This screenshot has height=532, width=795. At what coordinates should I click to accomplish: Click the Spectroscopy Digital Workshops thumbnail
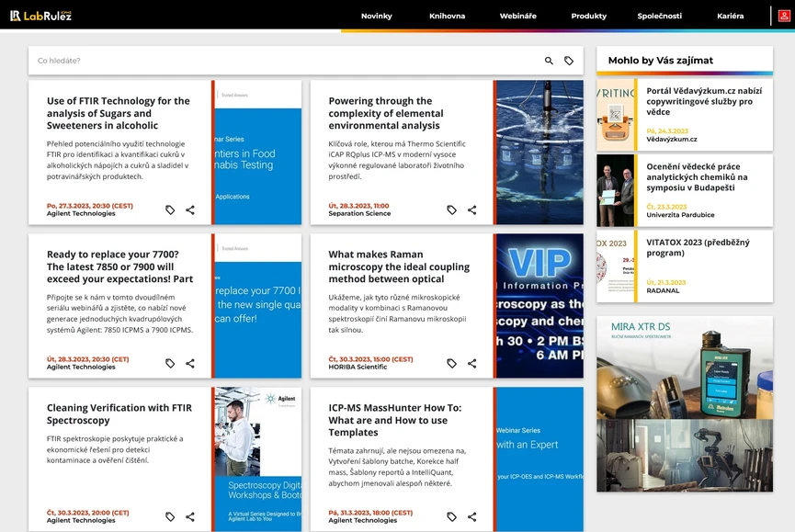[x=258, y=459]
